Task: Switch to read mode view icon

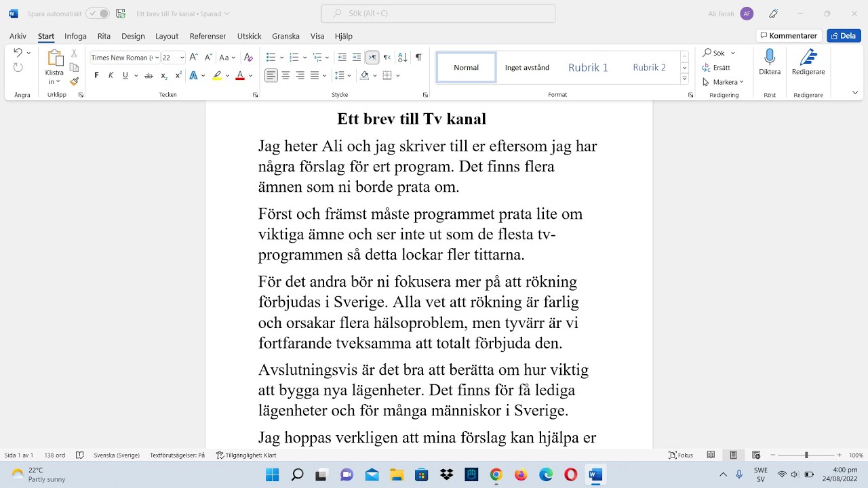Action: [x=711, y=455]
